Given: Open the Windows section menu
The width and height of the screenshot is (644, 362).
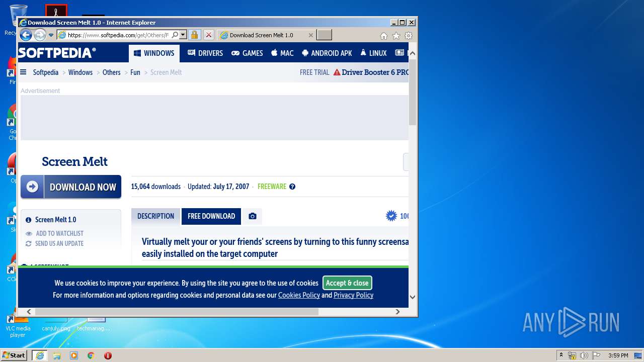Looking at the screenshot, I should [x=154, y=53].
